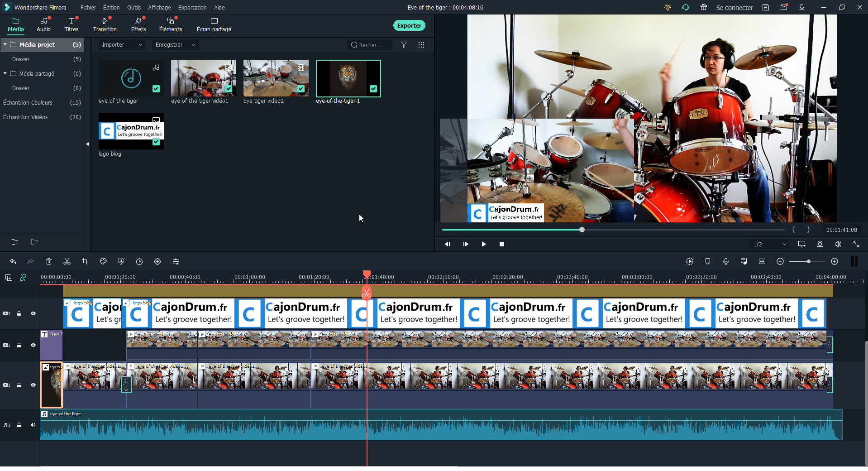The image size is (868, 471).
Task: Click the preview volume speaker icon
Action: pos(838,244)
